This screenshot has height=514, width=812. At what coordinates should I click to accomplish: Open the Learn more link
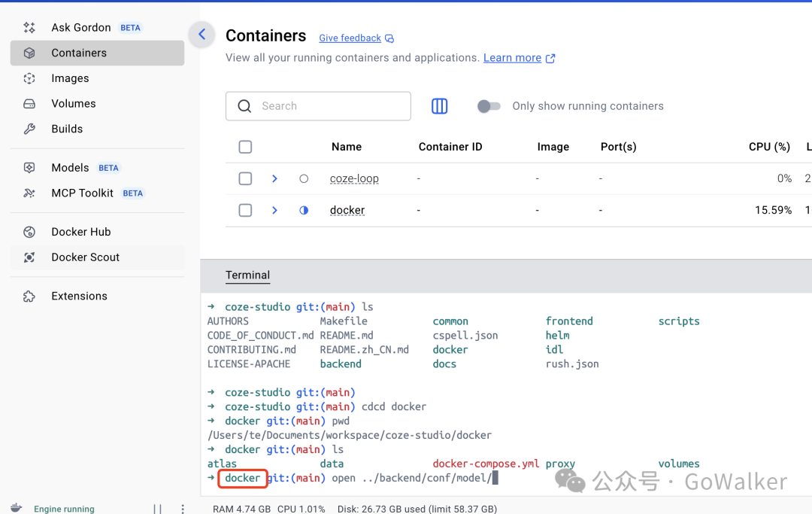click(x=512, y=58)
